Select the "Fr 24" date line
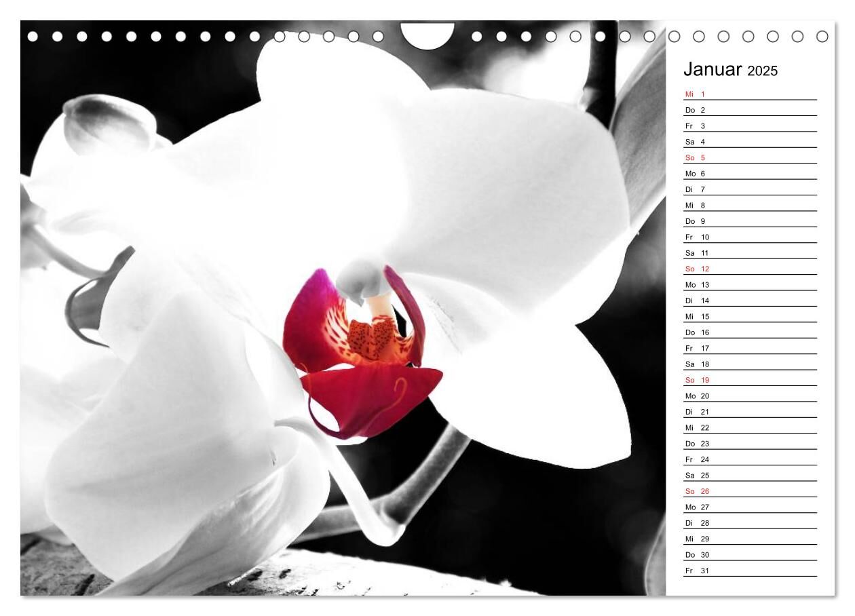 click(x=697, y=460)
